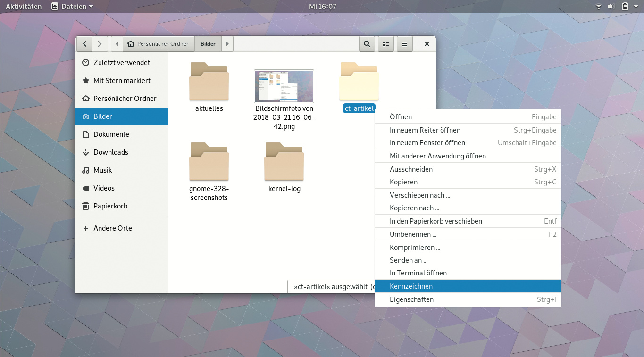Viewport: 644px width, 357px height.
Task: Open the aktuelles folder icon
Action: tap(209, 82)
